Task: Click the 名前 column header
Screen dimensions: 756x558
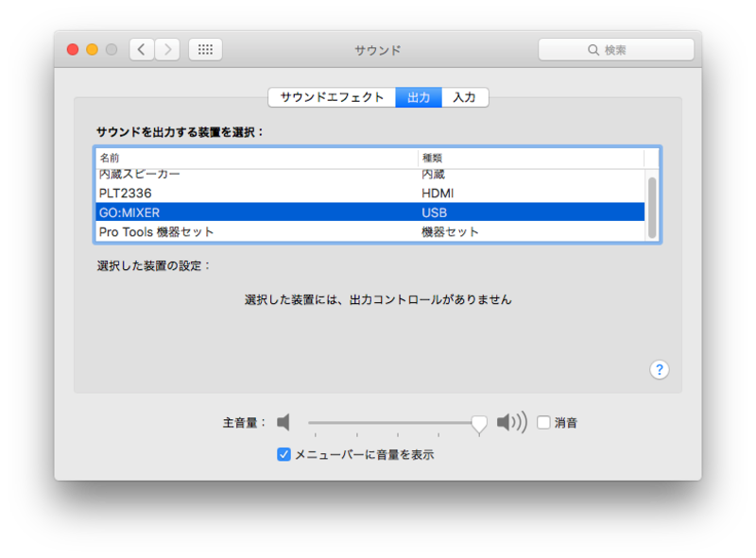Action: coord(256,158)
